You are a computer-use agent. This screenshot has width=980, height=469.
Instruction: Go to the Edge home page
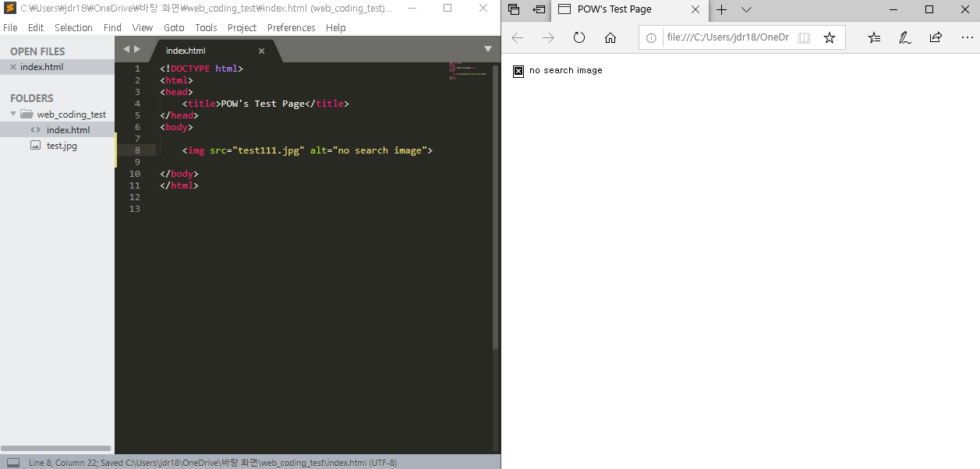coord(610,37)
